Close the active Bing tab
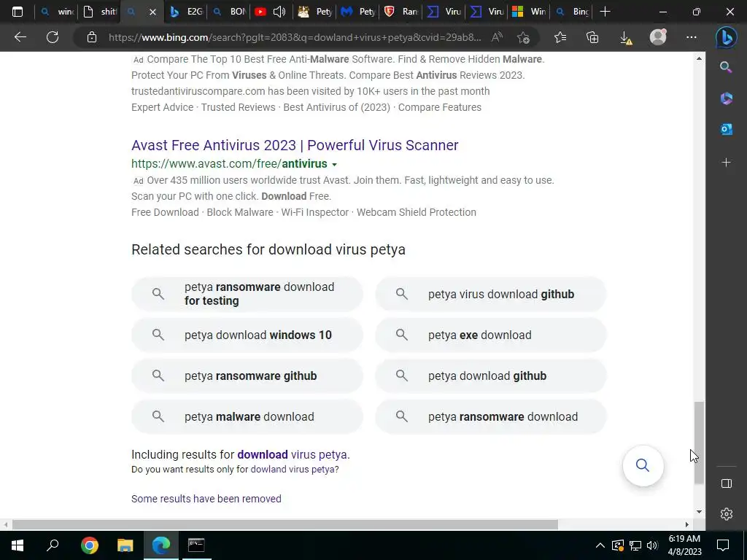The height and width of the screenshot is (560, 747). coord(152,12)
